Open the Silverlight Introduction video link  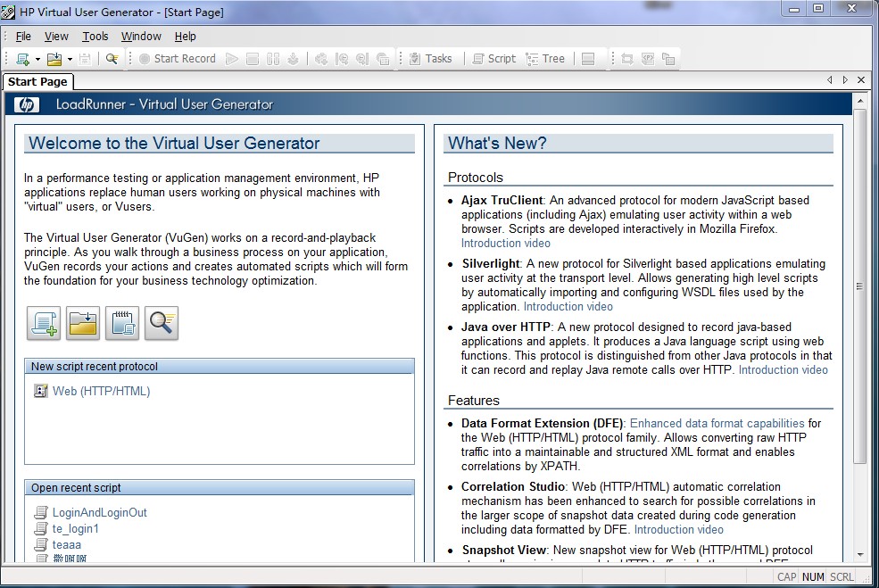(x=568, y=307)
